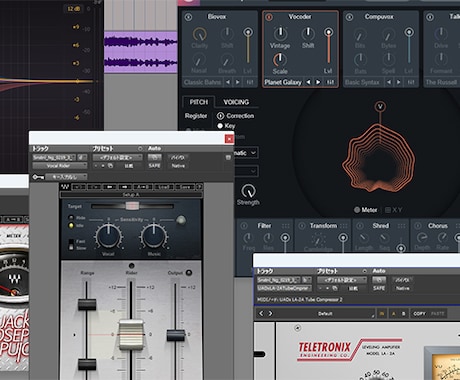Toggle the Fast/Slow switch in Vocal Rider
Image resolution: width=460 pixels, height=380 pixels.
click(x=71, y=244)
